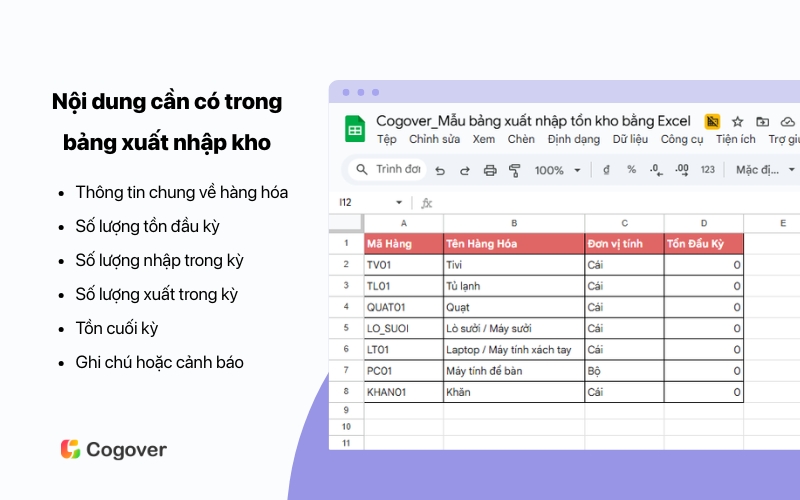Click the undo arrow in toolbar
Image resolution: width=800 pixels, height=500 pixels.
(x=440, y=170)
